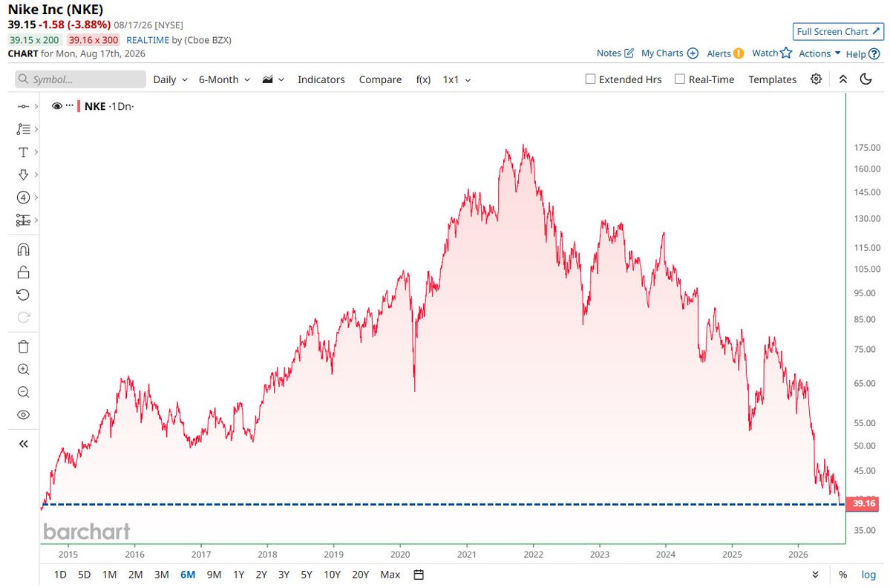Viewport: 890px width, 588px height.
Task: Delete drawings with the trash icon
Action: [23, 347]
